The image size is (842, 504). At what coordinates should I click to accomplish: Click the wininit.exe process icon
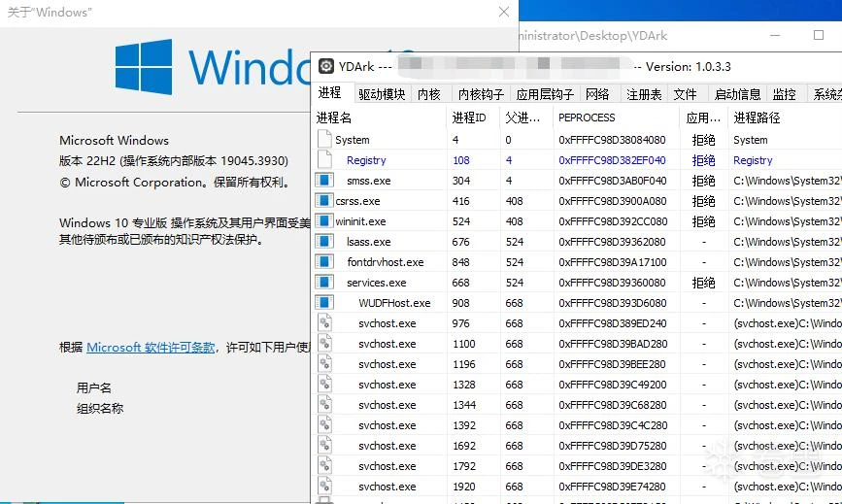324,221
